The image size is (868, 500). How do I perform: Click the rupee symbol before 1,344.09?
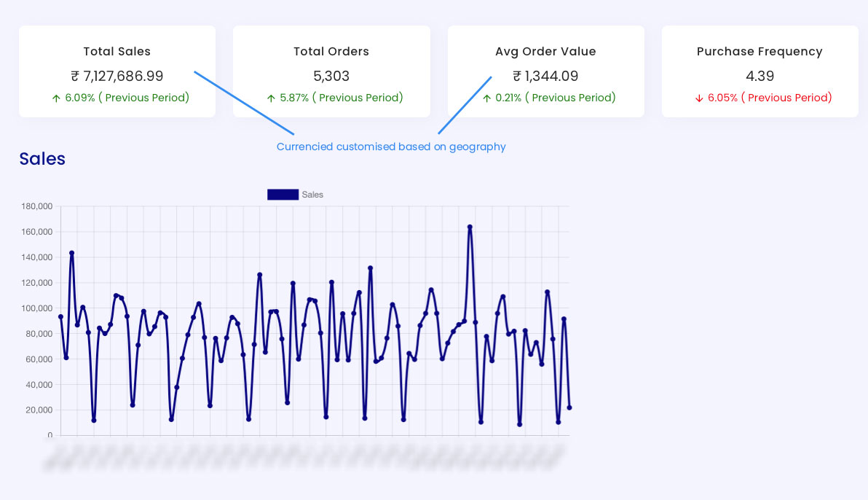coord(517,76)
